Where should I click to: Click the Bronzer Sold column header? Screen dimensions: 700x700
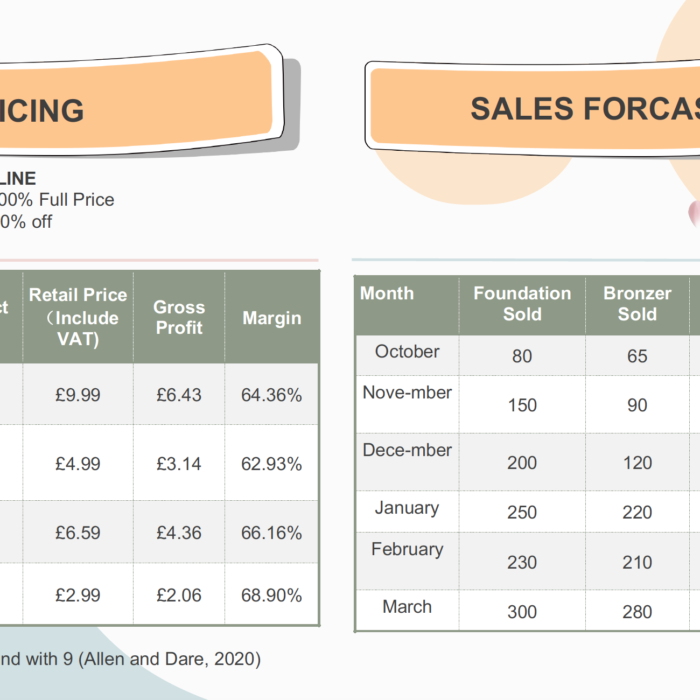point(638,305)
